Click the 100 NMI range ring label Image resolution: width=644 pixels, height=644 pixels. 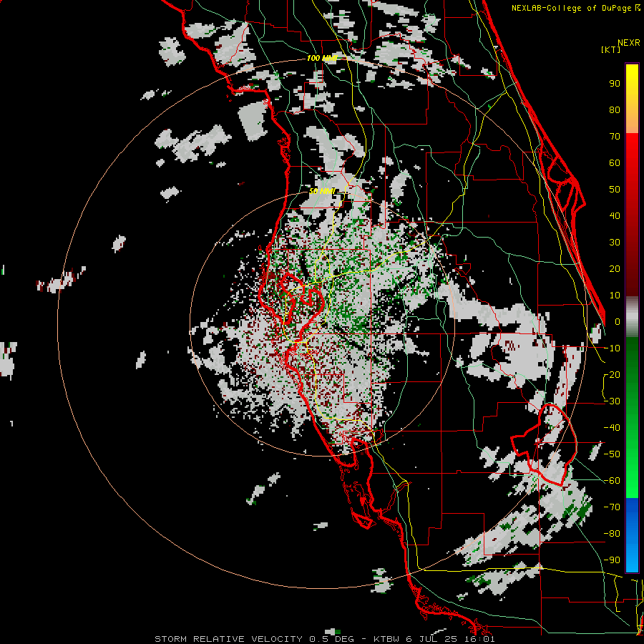tap(322, 59)
